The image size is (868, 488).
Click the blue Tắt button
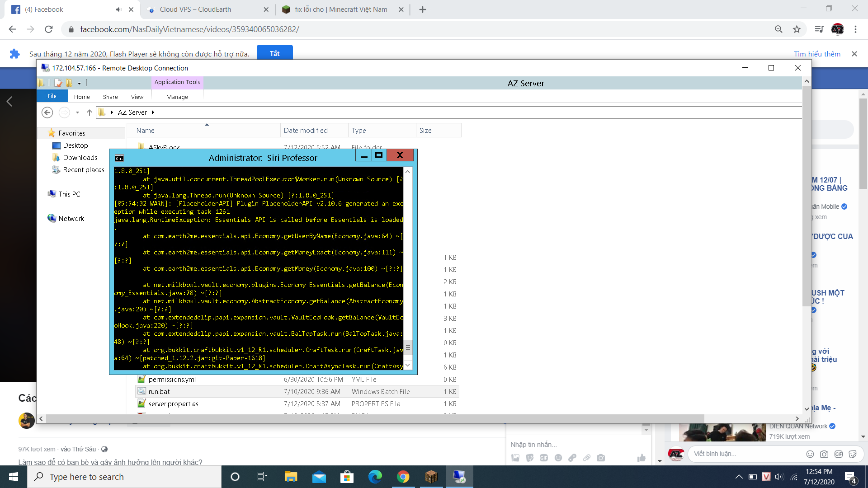pos(274,53)
